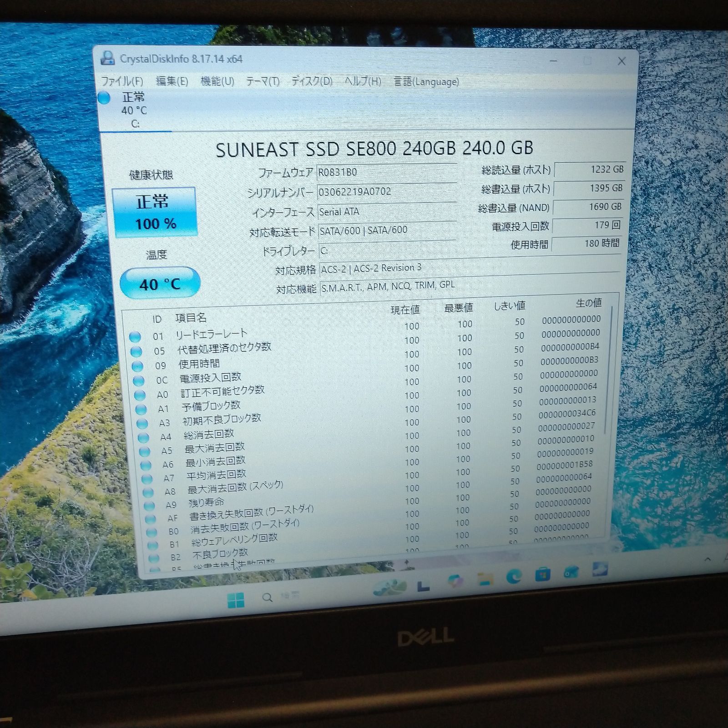Select the C: disk tab with 40 °C

[135, 111]
